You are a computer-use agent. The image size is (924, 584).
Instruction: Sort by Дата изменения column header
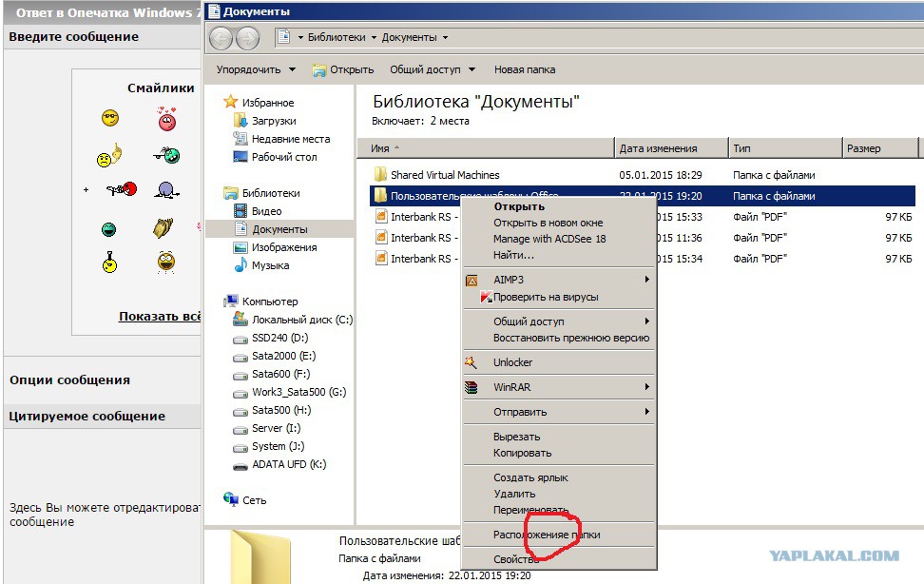point(670,148)
